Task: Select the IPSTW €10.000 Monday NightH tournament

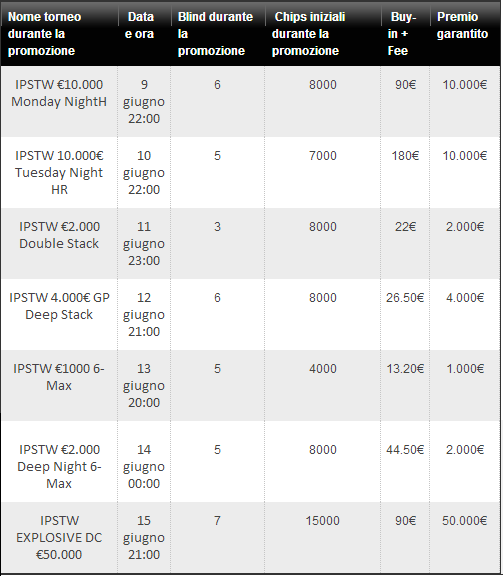Action: 59,93
